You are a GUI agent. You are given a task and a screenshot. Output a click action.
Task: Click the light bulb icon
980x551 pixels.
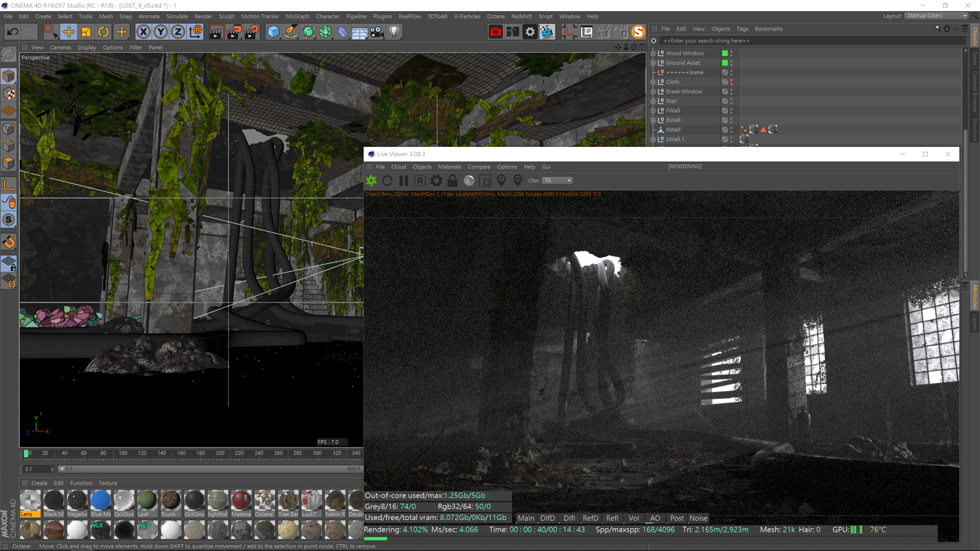[394, 32]
